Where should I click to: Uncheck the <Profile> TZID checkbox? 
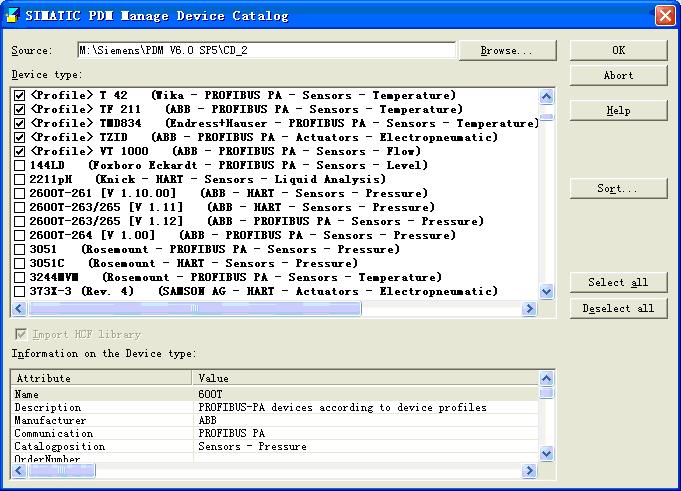20,138
